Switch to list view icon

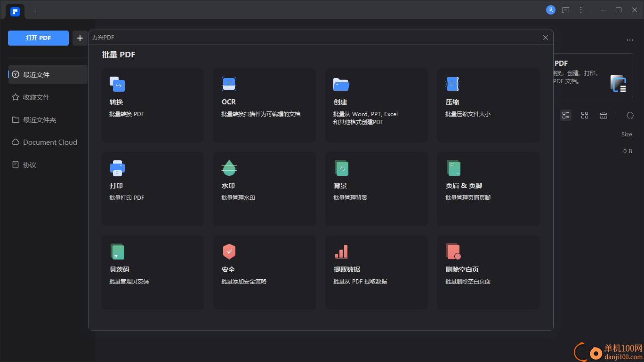(x=566, y=115)
